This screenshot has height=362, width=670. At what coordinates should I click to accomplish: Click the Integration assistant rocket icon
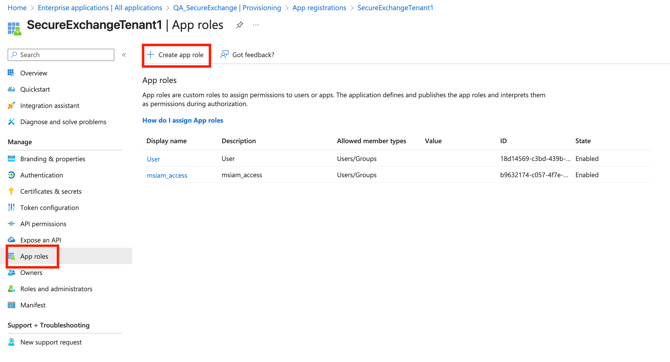point(11,106)
